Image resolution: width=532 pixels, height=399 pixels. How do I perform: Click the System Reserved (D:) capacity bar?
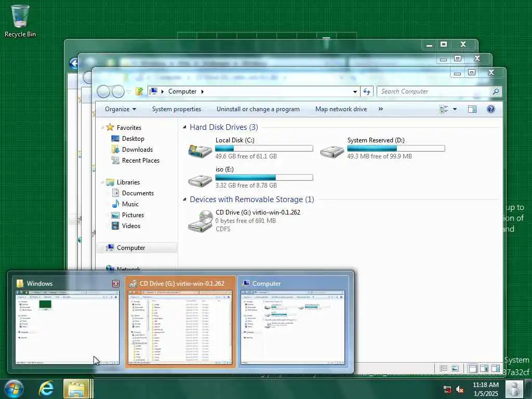(395, 148)
